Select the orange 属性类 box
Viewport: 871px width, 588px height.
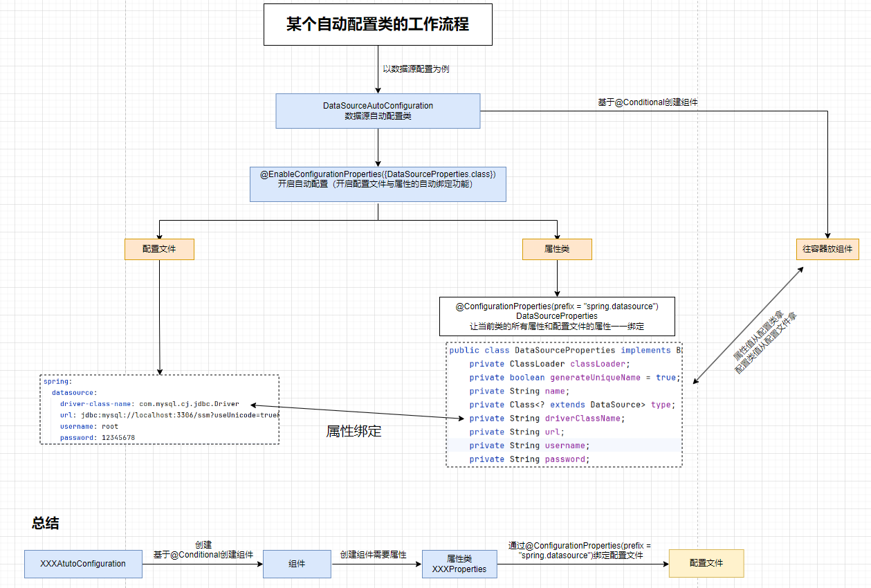pyautogui.click(x=557, y=249)
